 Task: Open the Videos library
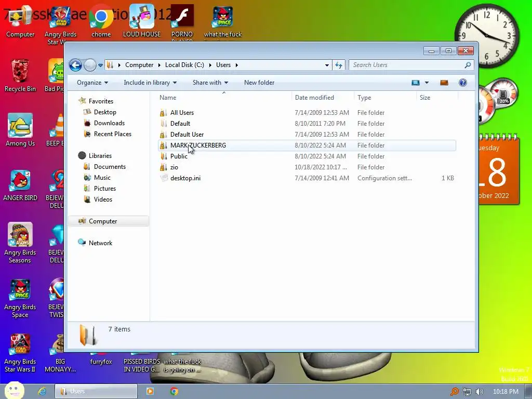103,199
